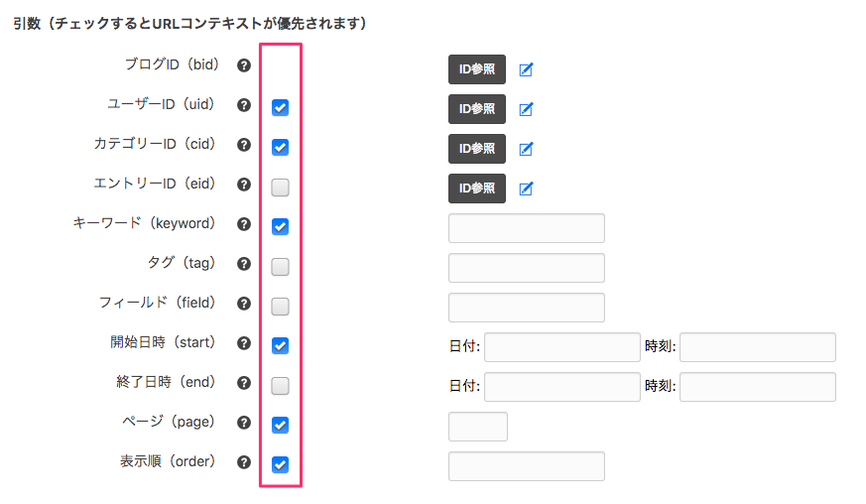Image resolution: width=866 pixels, height=504 pixels.
Task: Uncheck the ページ (page) checkbox
Action: pos(280,425)
